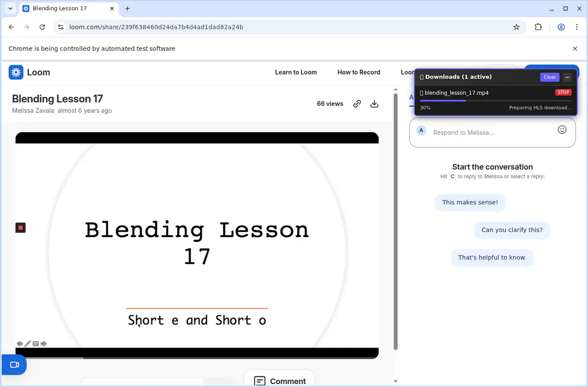Click the 'A' user avatar in comment box
Screen dimensions: 588x387
[x=421, y=130]
